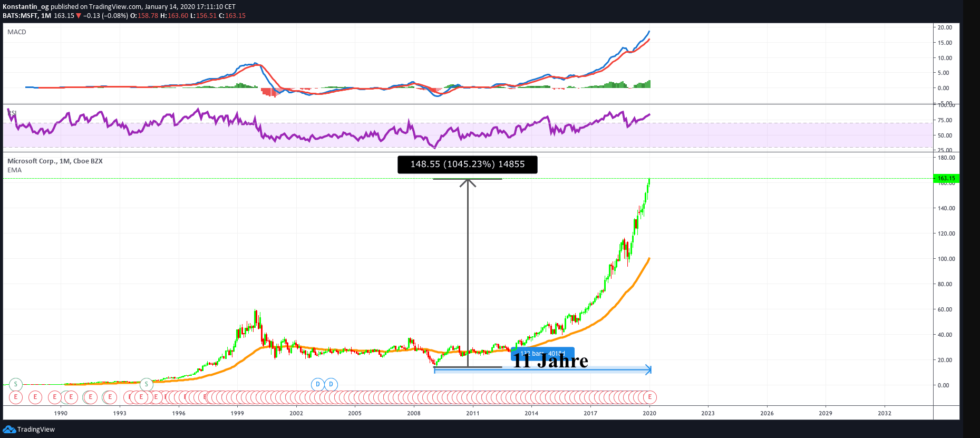
Task: Select the '11 Jahre' text annotation
Action: 550,361
